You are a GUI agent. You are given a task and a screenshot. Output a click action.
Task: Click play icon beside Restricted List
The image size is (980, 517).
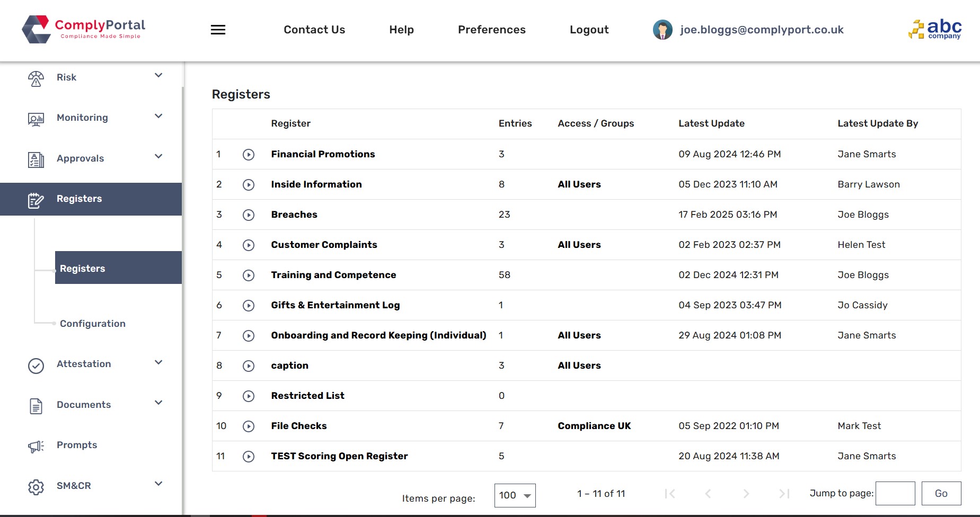[249, 396]
